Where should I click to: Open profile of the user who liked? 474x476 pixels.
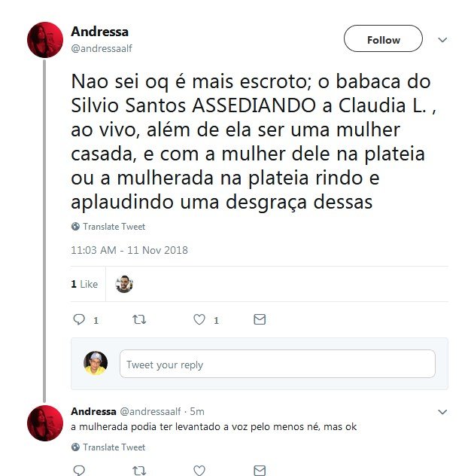coord(124,284)
